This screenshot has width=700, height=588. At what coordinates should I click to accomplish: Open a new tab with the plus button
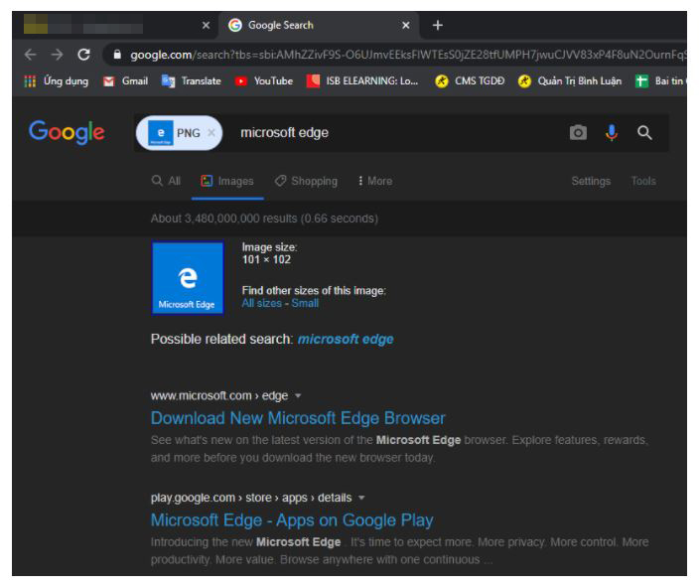tap(438, 26)
